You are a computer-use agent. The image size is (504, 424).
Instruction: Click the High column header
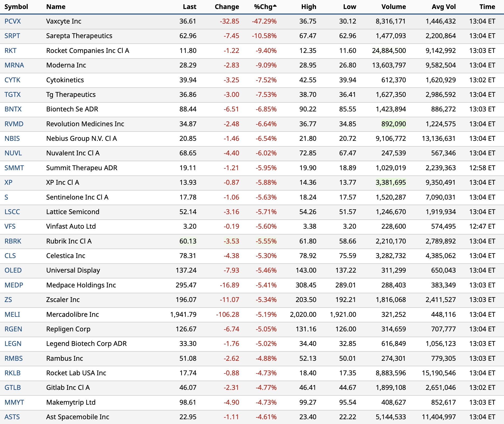tap(308, 7)
